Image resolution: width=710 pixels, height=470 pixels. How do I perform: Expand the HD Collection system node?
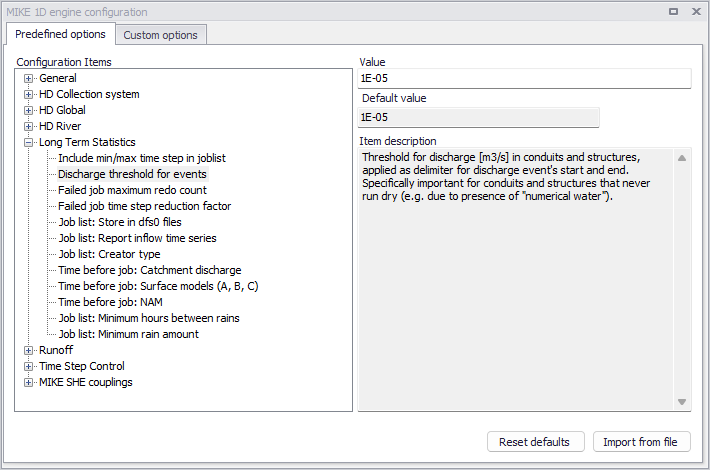(29, 94)
